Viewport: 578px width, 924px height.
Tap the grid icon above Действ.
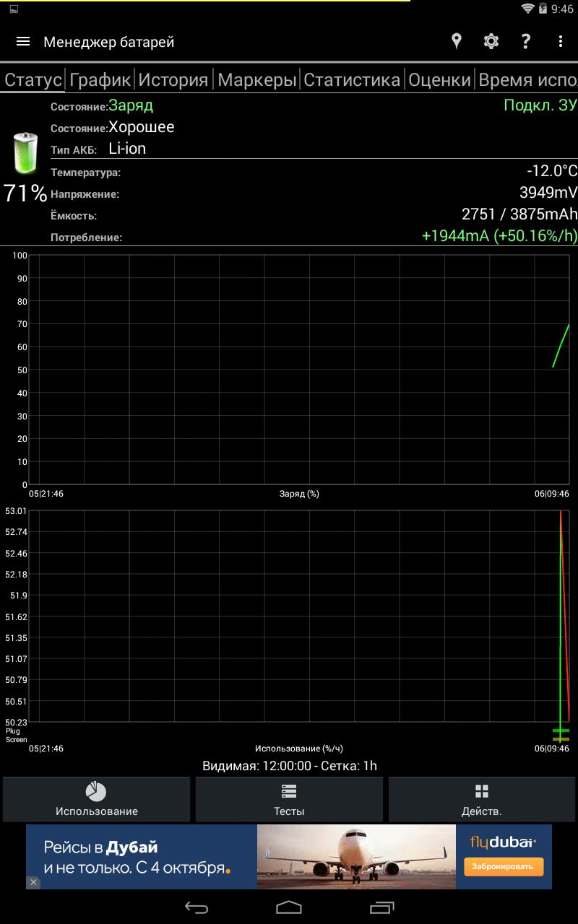482,791
